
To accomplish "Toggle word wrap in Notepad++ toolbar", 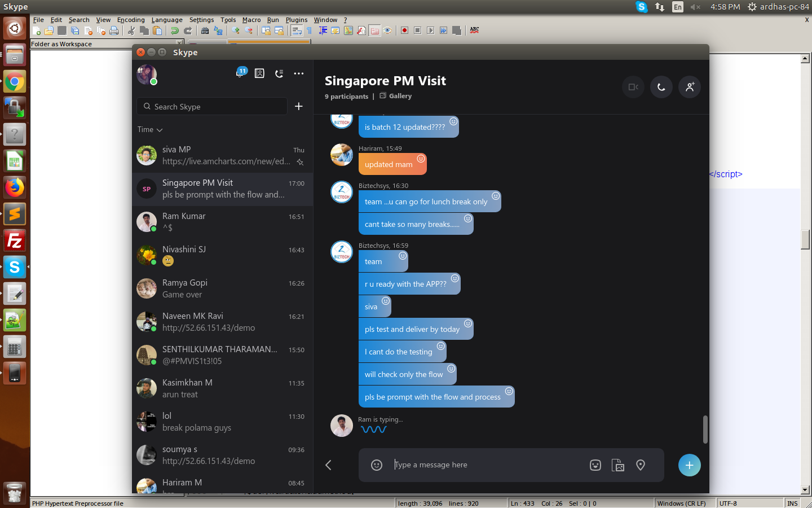I will click(297, 30).
